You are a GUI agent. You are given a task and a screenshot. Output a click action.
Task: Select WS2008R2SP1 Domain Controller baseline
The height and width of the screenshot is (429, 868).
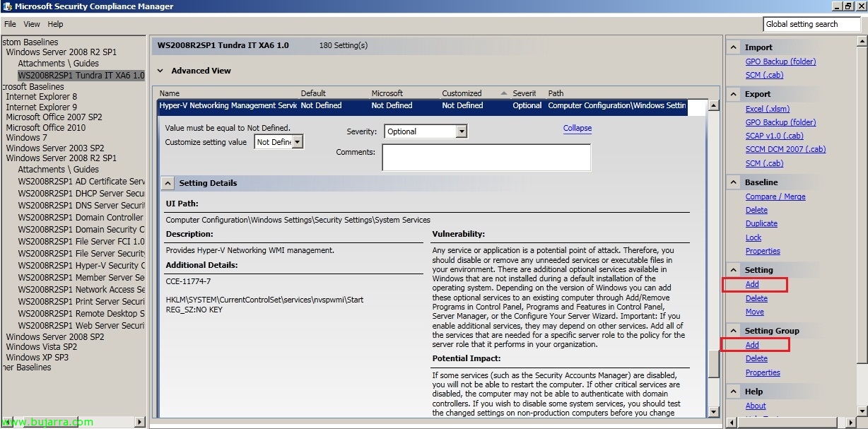[81, 218]
